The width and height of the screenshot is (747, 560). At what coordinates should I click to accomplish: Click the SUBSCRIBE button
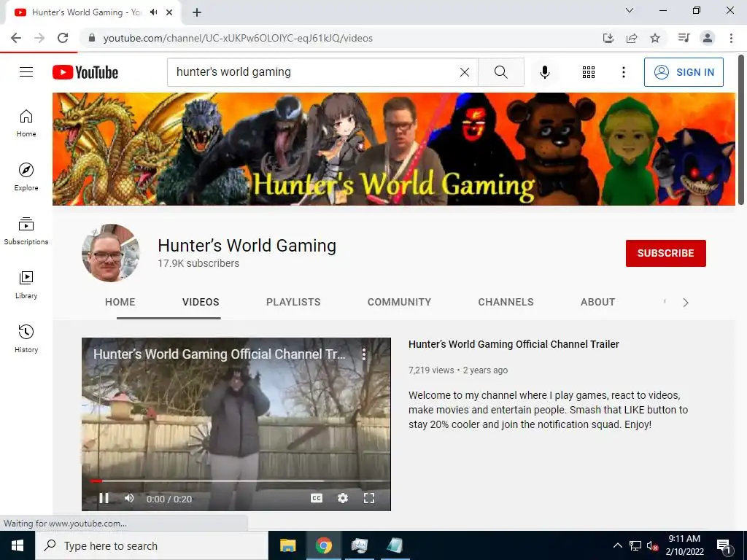pyautogui.click(x=665, y=253)
